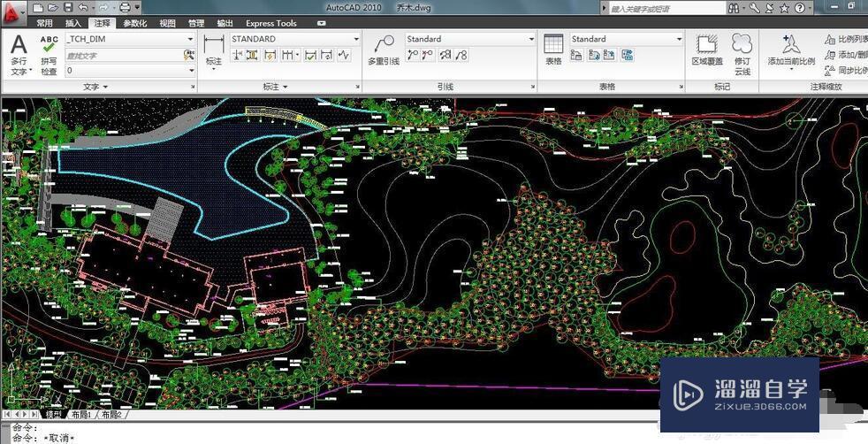
Task: Switch to the 布局1 layout tab
Action: (x=81, y=414)
